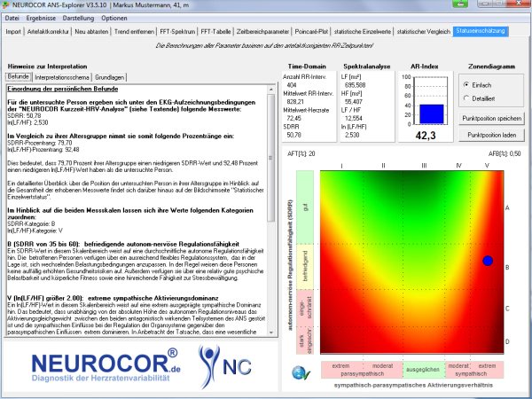Click the globe with checkmark icon

301,372
